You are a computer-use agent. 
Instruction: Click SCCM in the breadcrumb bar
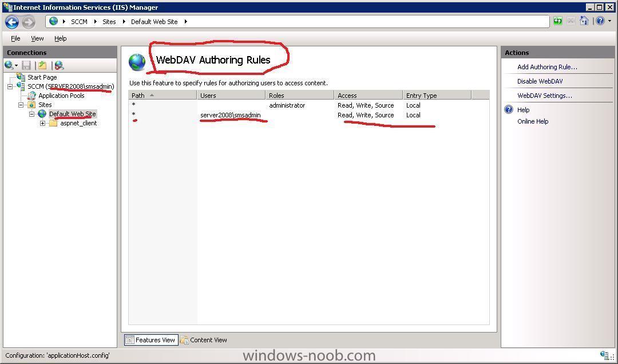[79, 22]
